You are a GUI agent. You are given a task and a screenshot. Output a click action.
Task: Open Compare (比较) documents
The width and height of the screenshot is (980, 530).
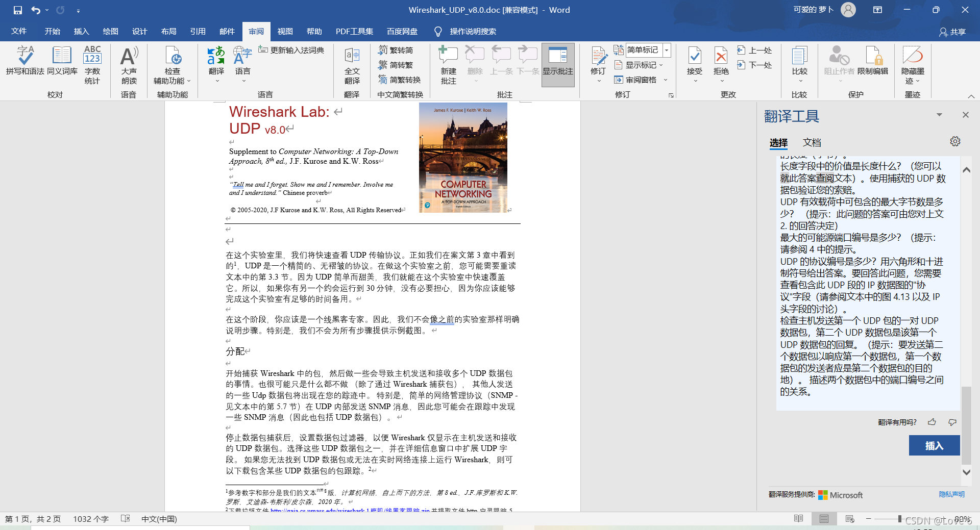point(800,64)
